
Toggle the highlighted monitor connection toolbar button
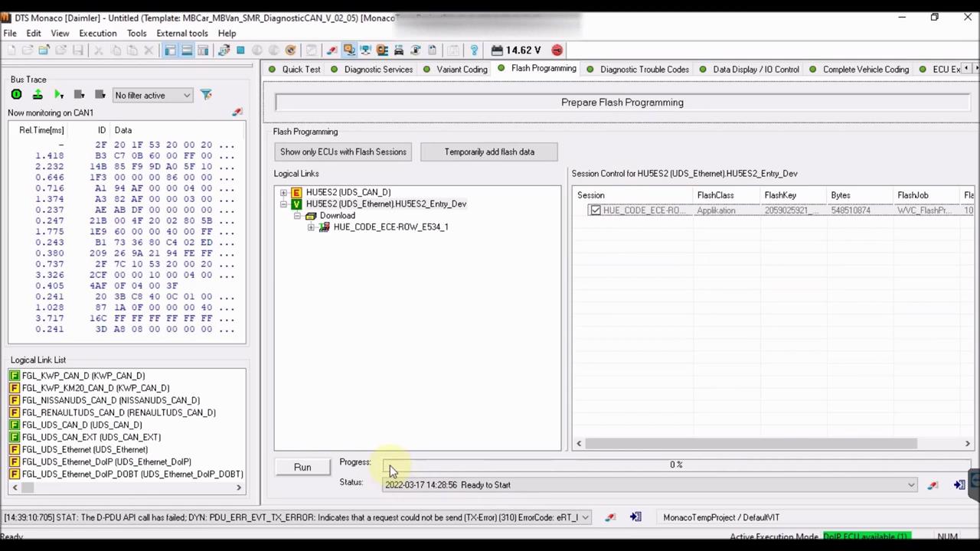coord(349,51)
